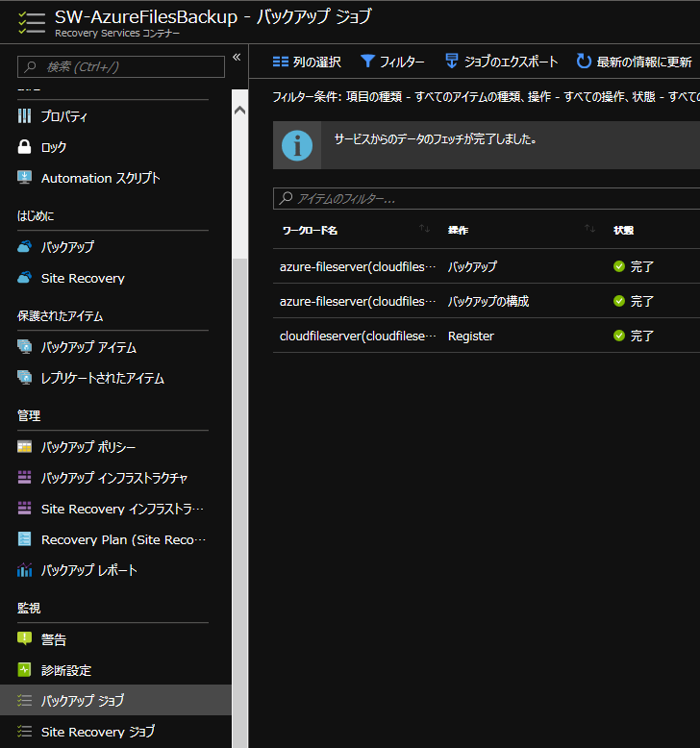Click the バックアップ レポート chart icon
This screenshot has height=748, width=700.
click(x=25, y=570)
